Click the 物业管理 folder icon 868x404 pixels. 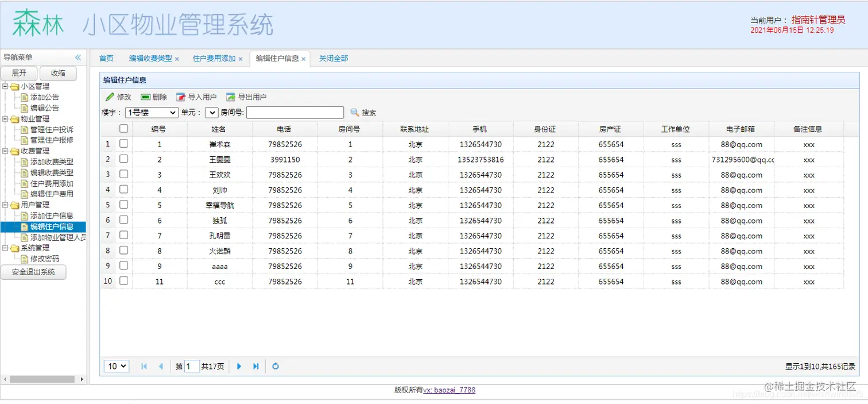coord(14,119)
